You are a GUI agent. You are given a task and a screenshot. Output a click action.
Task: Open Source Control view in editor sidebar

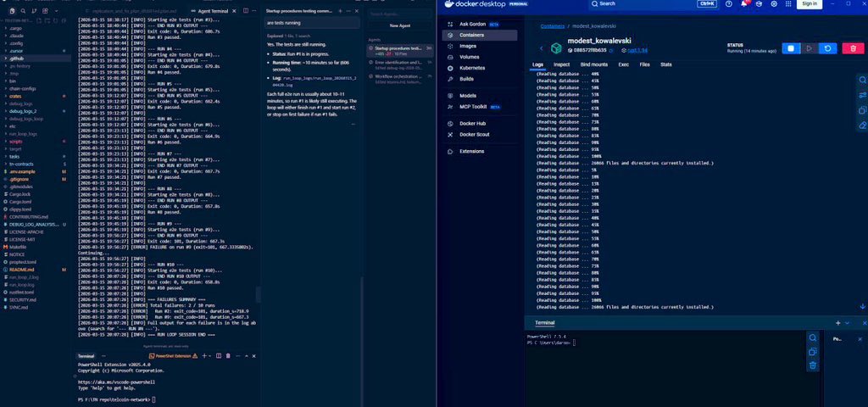point(32,10)
